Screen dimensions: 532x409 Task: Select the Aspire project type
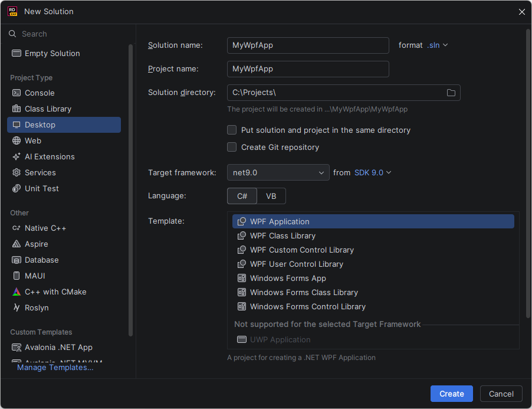click(x=36, y=244)
